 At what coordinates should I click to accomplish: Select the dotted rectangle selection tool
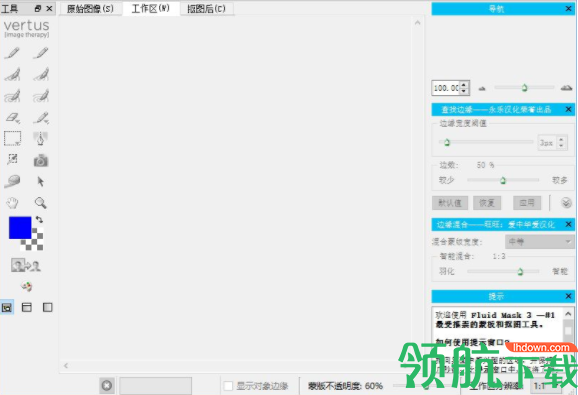coord(13,139)
